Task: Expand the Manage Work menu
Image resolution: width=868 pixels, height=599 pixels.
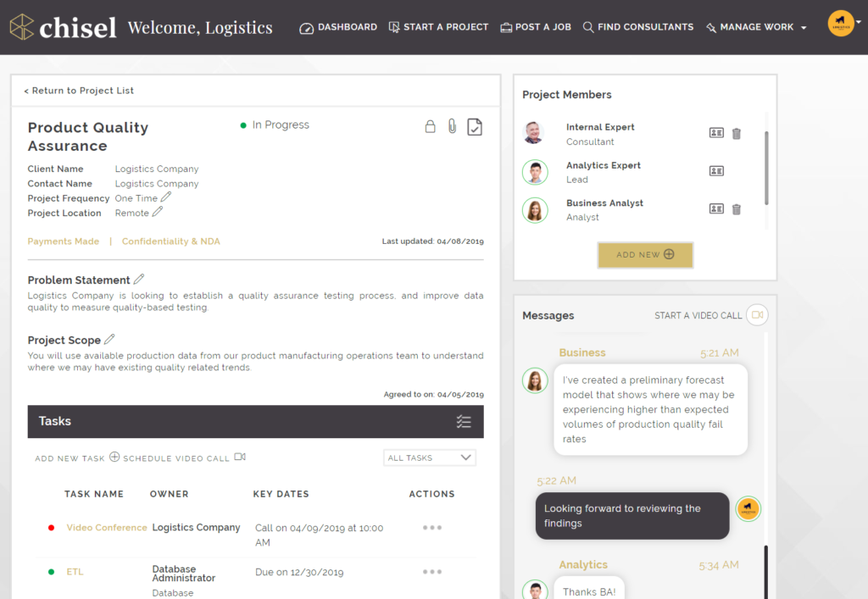Action: pos(756,27)
